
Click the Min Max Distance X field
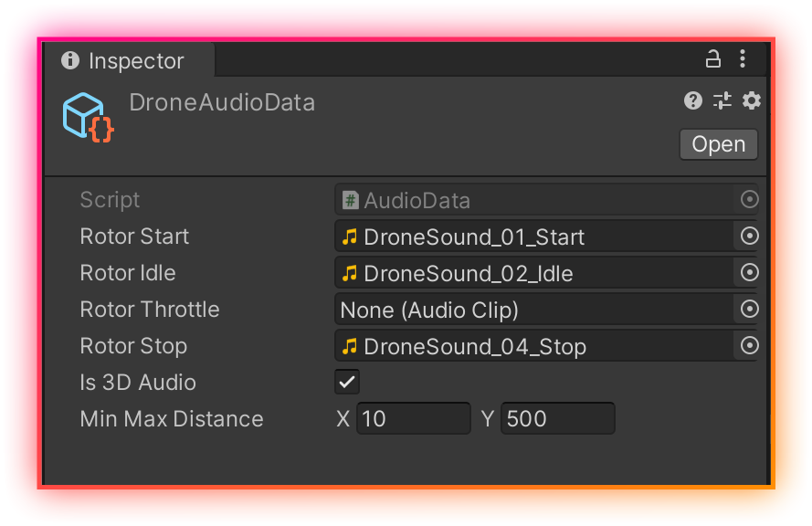413,419
